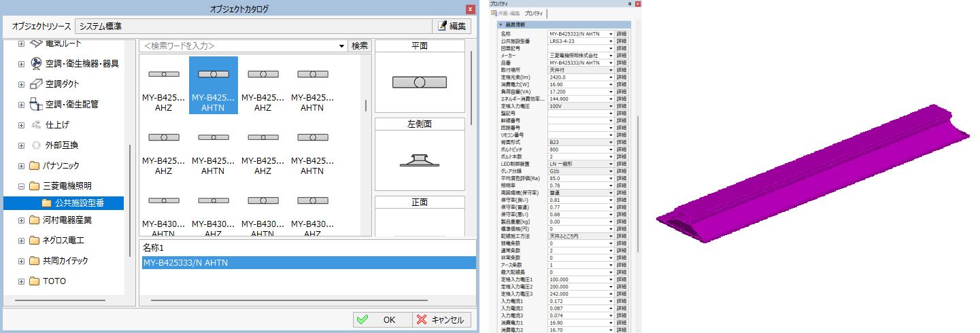Select the first MY-B425 AHZ fixture thumbnail
Screen dimensions: 980x333
tap(164, 85)
